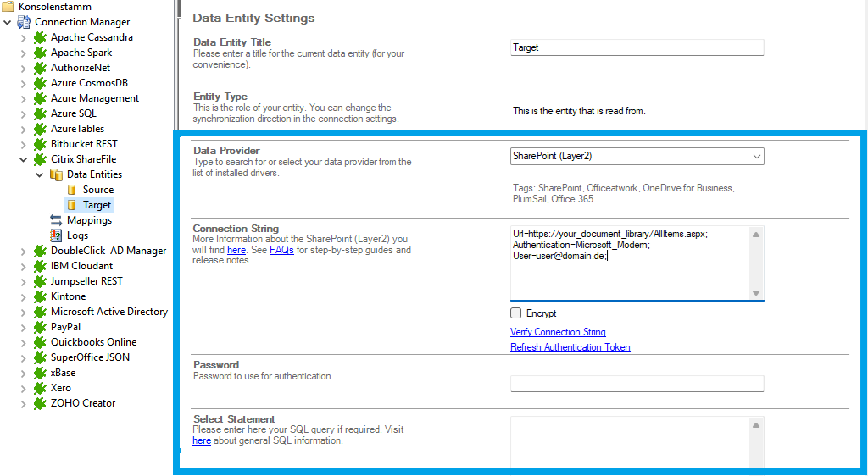Click the PayPal puzzle icon
868x476 pixels.
click(x=40, y=327)
